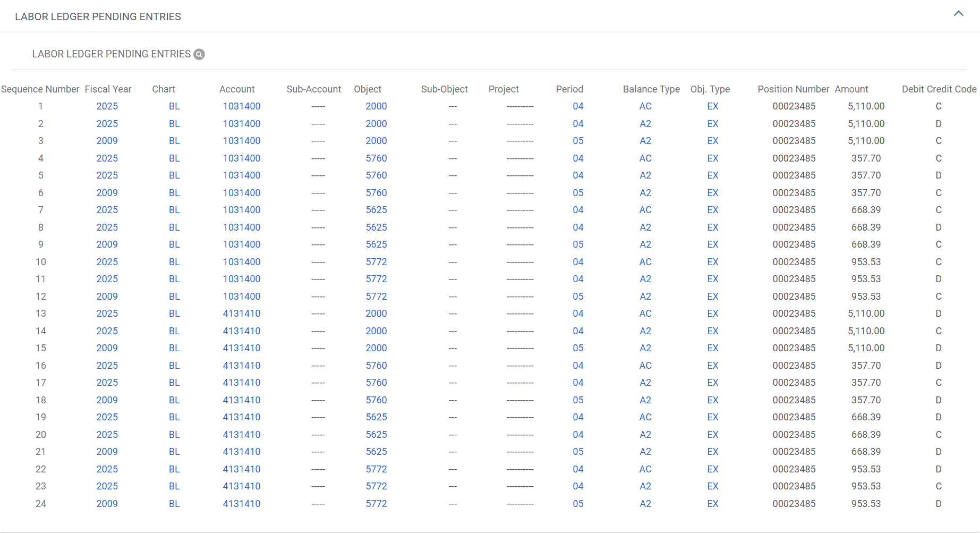The height and width of the screenshot is (533, 980).
Task: Select amount 5,110.00 in sequence row 1
Action: point(866,106)
